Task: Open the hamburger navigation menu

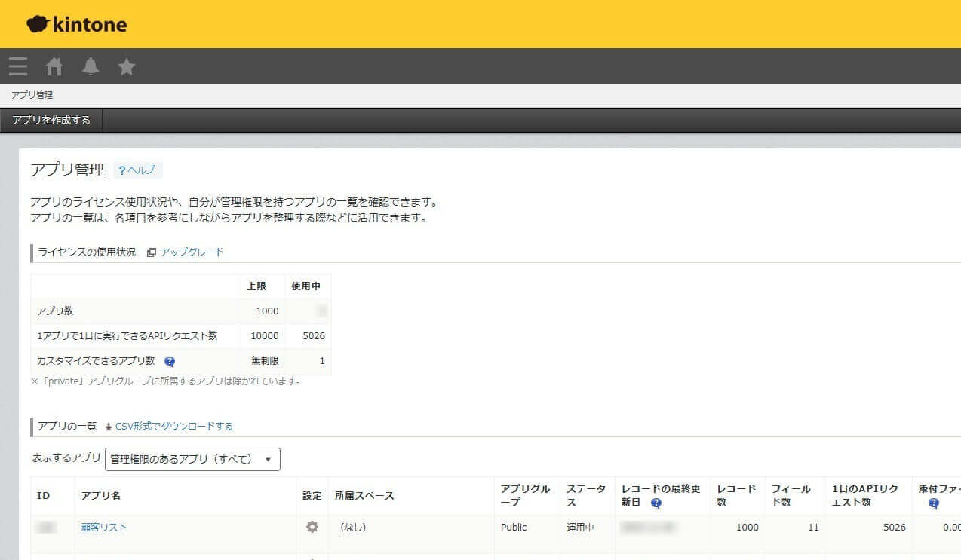Action: (x=17, y=66)
